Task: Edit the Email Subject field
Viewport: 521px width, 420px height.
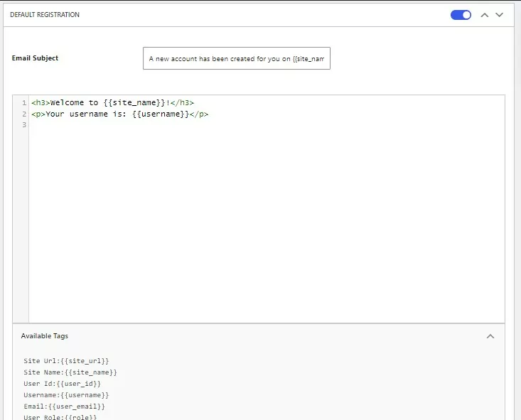Action: [x=237, y=58]
